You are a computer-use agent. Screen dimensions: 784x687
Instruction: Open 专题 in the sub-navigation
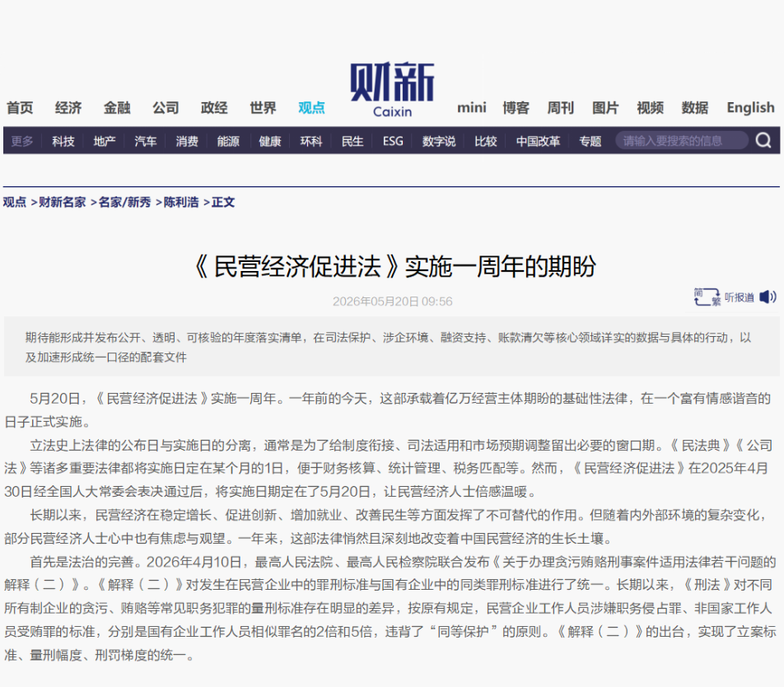click(590, 141)
